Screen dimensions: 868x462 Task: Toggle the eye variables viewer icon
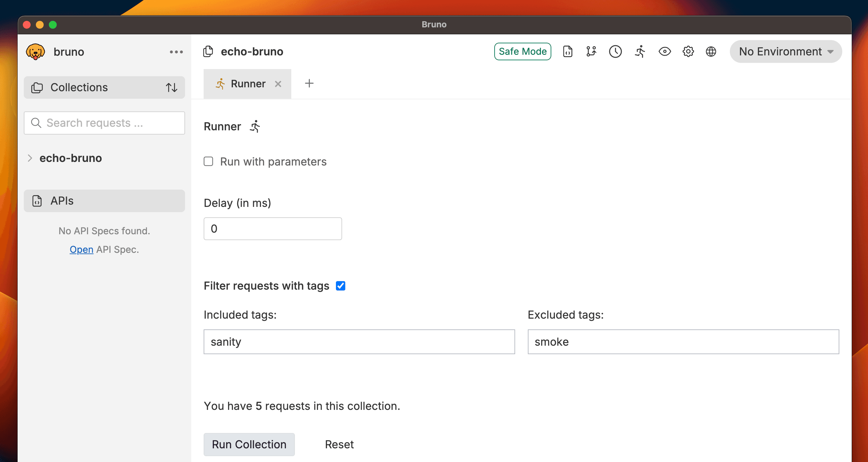click(x=664, y=51)
